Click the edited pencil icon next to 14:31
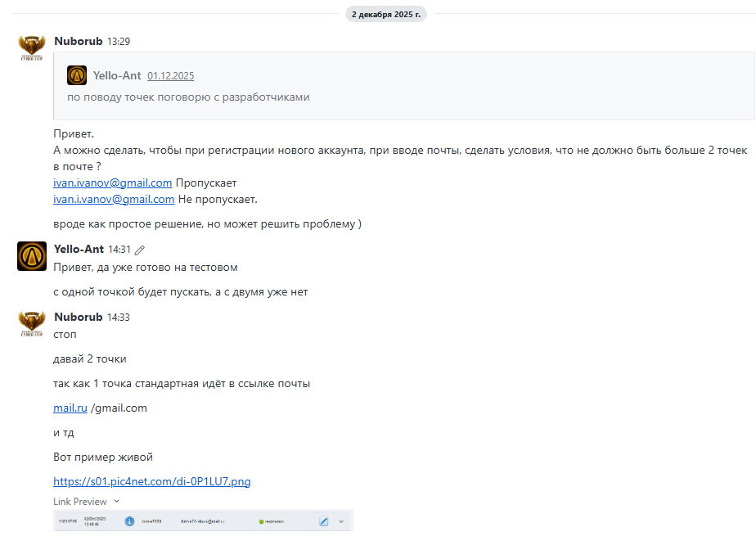The height and width of the screenshot is (541, 756). pos(140,250)
